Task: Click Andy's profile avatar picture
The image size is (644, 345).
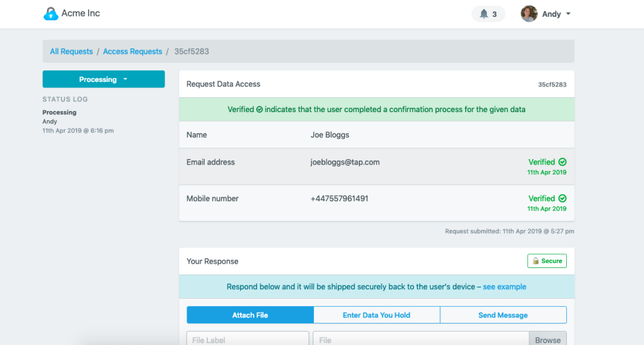Action: pos(529,14)
